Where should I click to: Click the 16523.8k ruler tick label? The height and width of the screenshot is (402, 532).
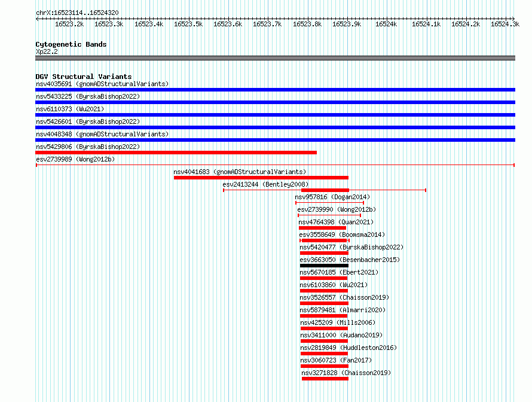[307, 24]
